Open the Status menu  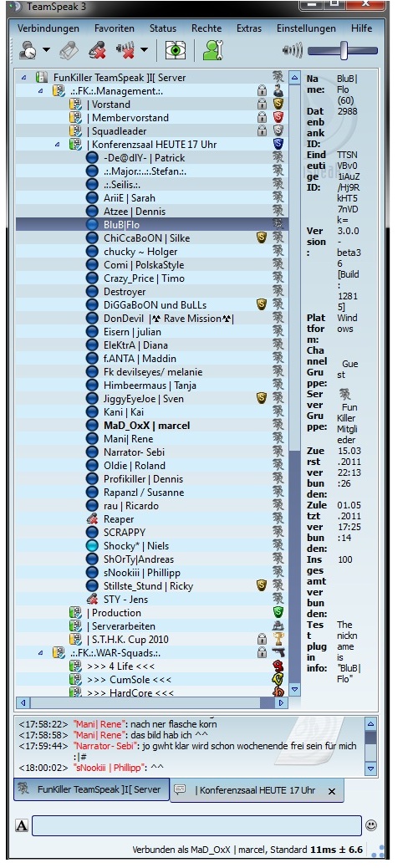163,28
